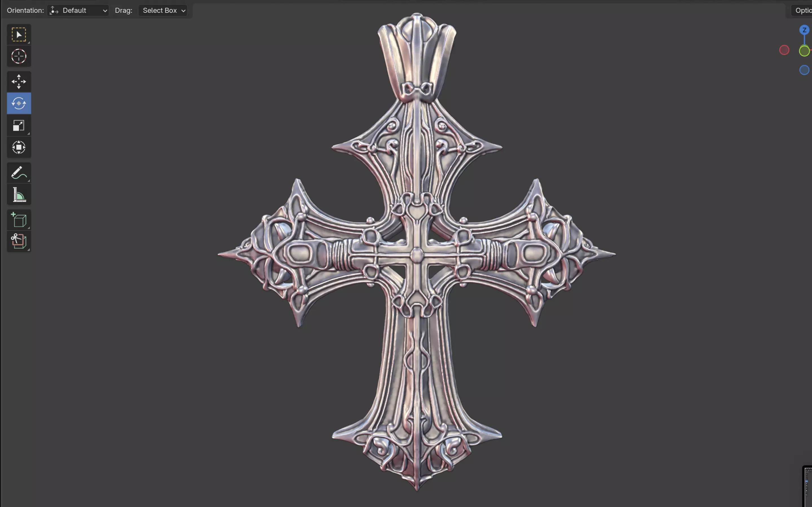The width and height of the screenshot is (812, 507).
Task: Click the highlighted Rotate tool
Action: [19, 103]
